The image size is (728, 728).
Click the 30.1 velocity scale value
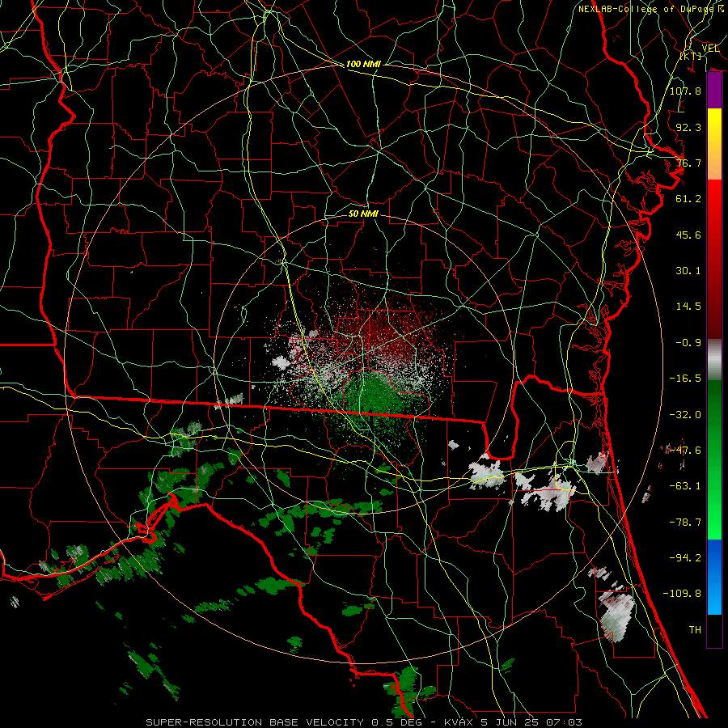point(688,271)
